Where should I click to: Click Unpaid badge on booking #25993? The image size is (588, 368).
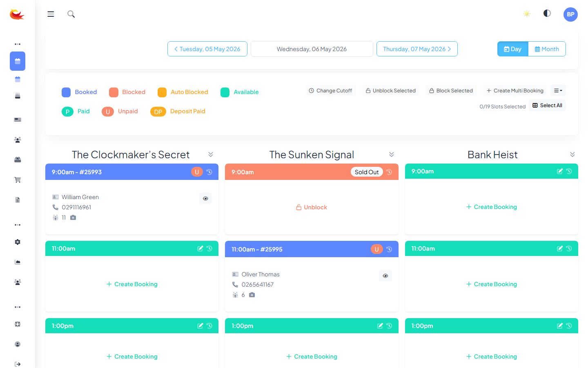click(197, 172)
